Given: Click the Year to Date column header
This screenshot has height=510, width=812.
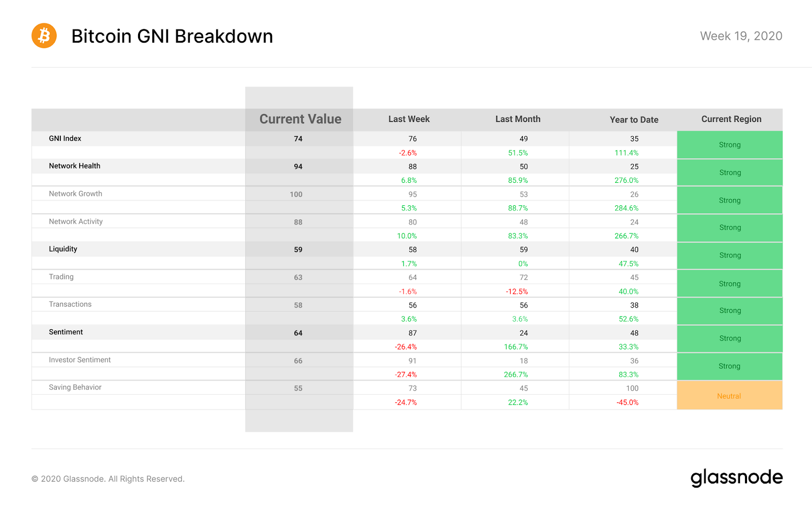Looking at the screenshot, I should coord(634,120).
